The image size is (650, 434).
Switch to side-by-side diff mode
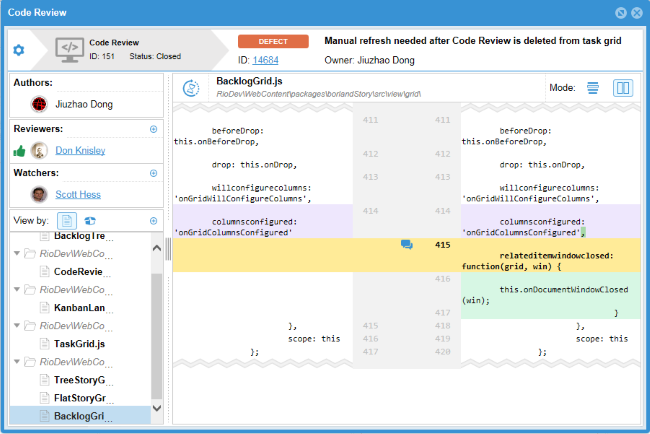coord(623,88)
